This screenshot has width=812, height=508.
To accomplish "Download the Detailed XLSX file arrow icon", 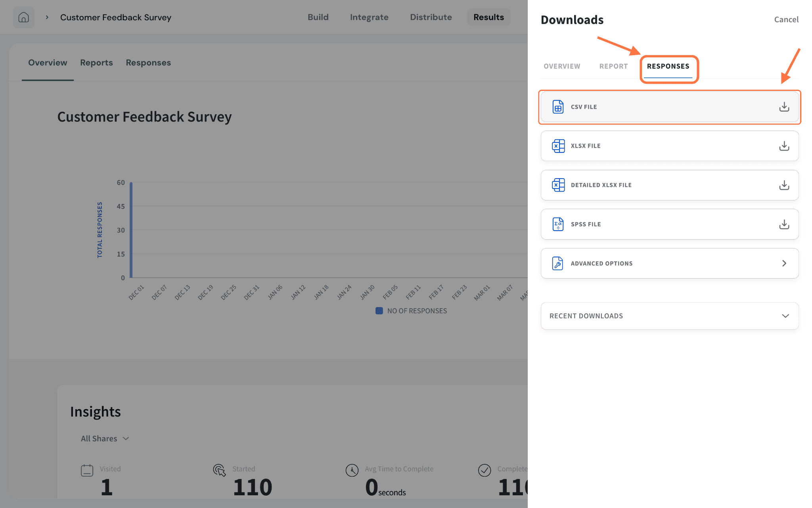I will coord(784,185).
